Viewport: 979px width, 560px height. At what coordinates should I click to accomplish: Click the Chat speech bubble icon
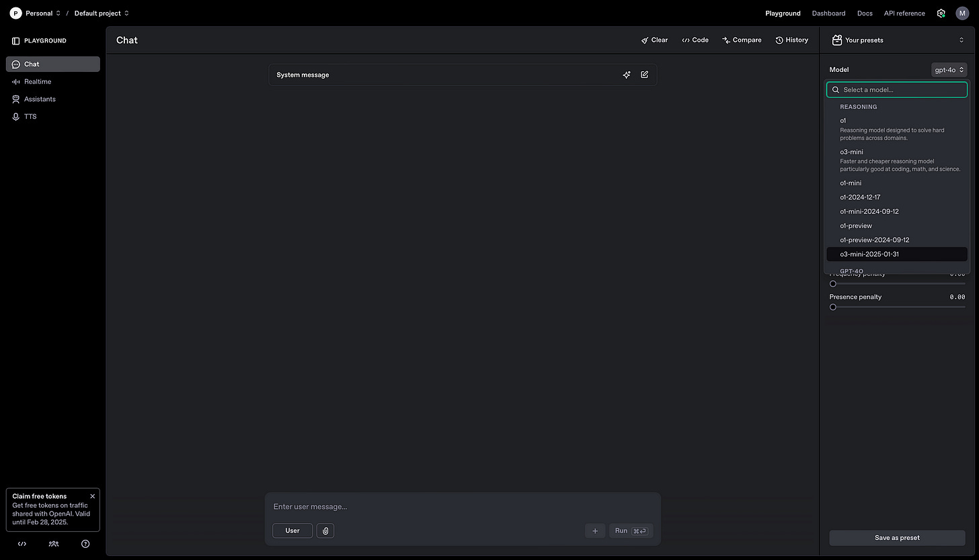tap(16, 65)
